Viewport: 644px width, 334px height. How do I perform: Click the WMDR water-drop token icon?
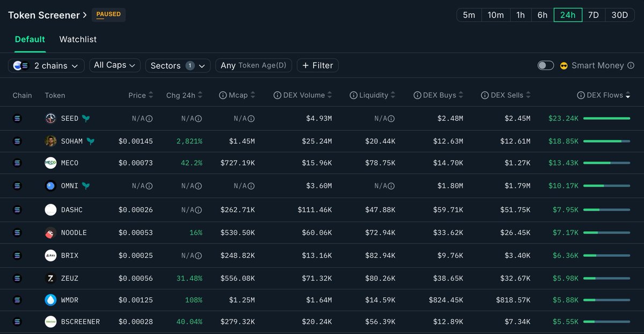click(50, 300)
